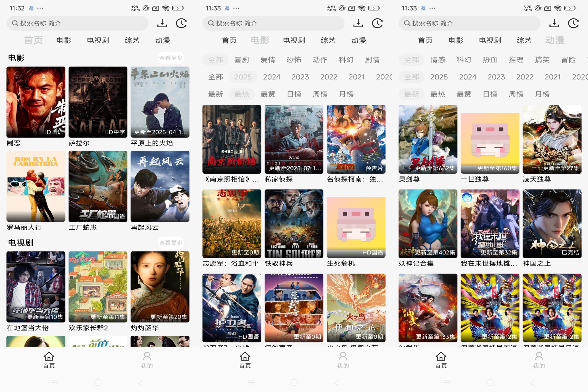Switch to the 综艺 tab
This screenshot has width=588, height=392.
point(132,40)
